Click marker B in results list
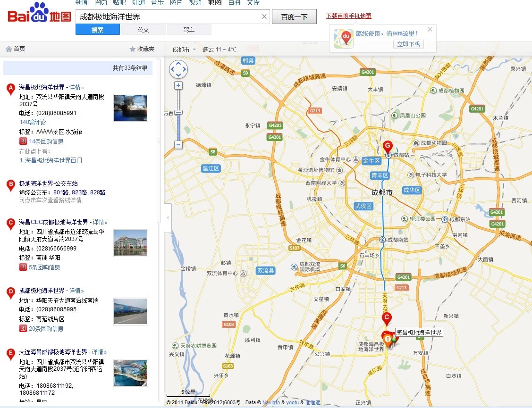Image resolution: width=532 pixels, height=408 pixels. 11,185
